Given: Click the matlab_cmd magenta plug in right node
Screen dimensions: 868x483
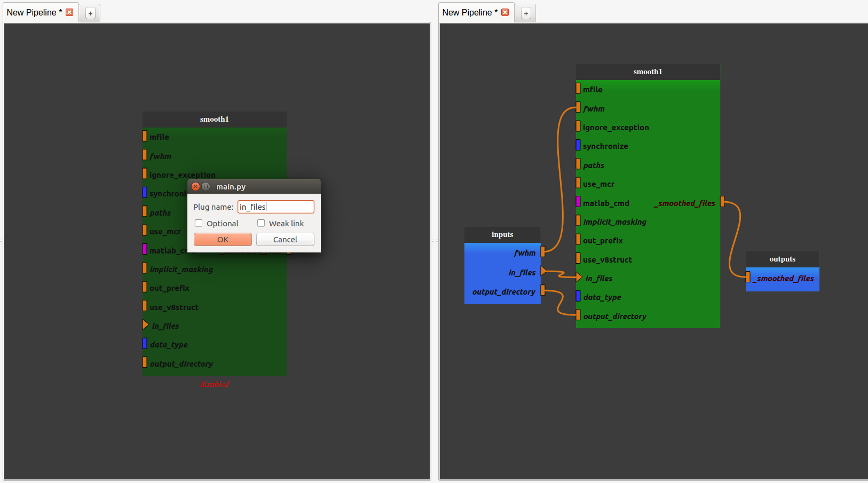Looking at the screenshot, I should 578,202.
